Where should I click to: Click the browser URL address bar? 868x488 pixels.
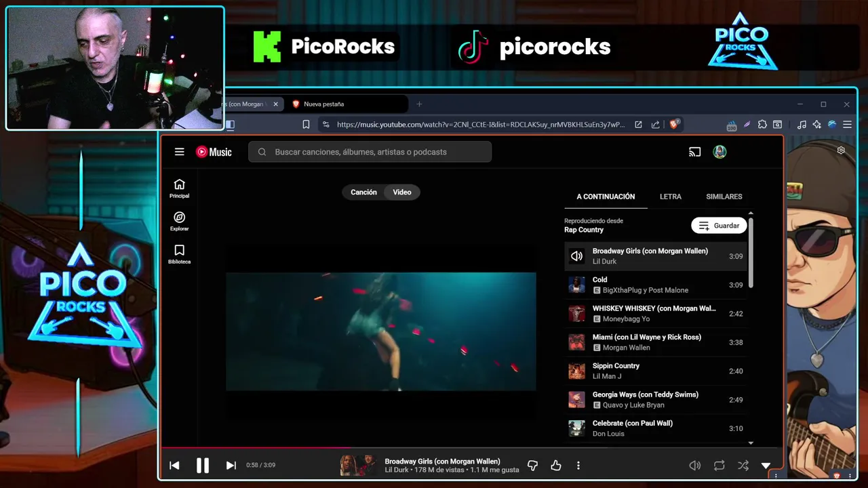[x=481, y=125]
